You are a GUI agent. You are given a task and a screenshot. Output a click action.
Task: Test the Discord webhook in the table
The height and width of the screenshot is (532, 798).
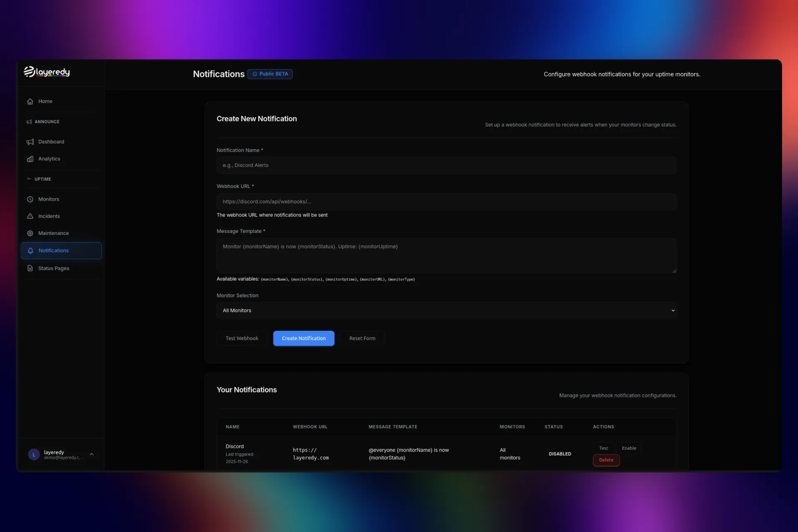click(603, 448)
